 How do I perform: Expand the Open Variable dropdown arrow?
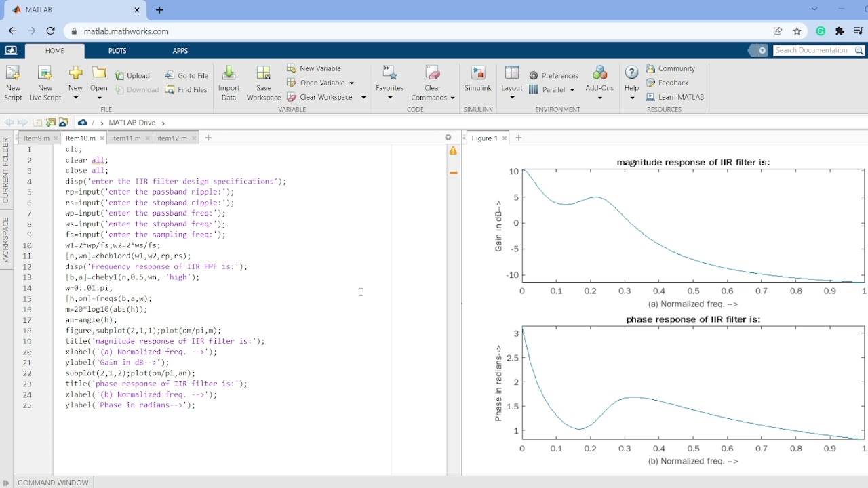point(351,83)
